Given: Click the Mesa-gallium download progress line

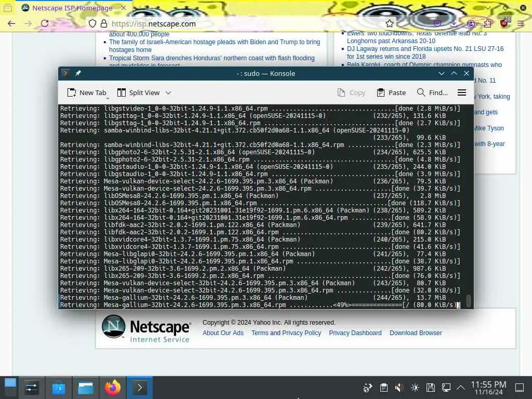Looking at the screenshot, I should tap(260, 304).
